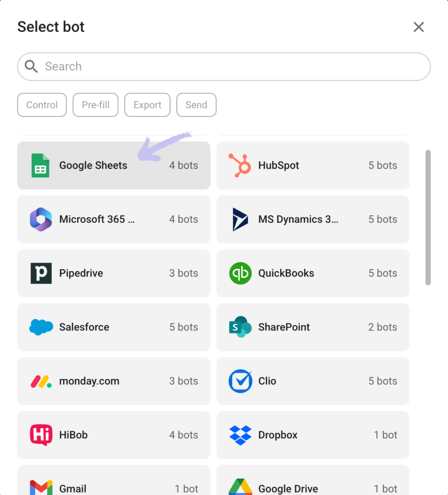Screen dimensions: 448x495
Task: Filter bots by Control tag
Action: [x=42, y=105]
